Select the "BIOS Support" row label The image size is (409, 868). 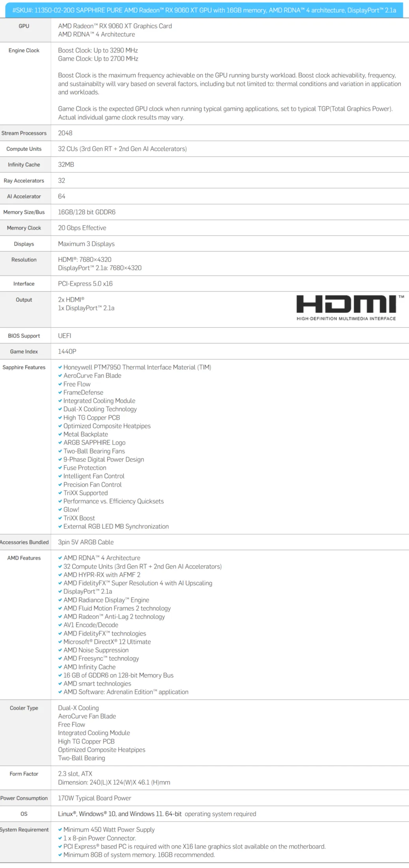[x=24, y=336]
